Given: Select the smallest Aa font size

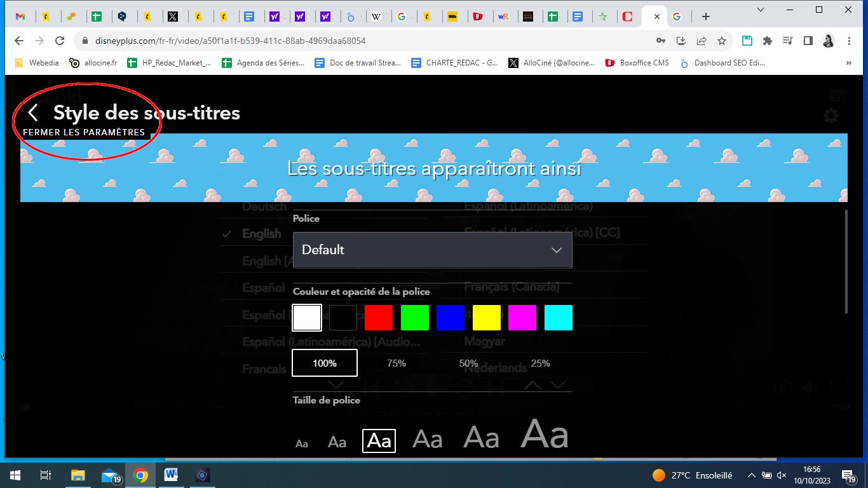Looking at the screenshot, I should [302, 444].
